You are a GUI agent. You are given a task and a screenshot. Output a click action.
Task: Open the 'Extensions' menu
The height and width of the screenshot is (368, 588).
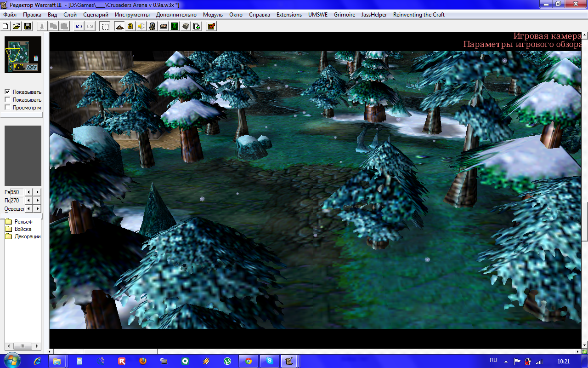[x=289, y=15]
